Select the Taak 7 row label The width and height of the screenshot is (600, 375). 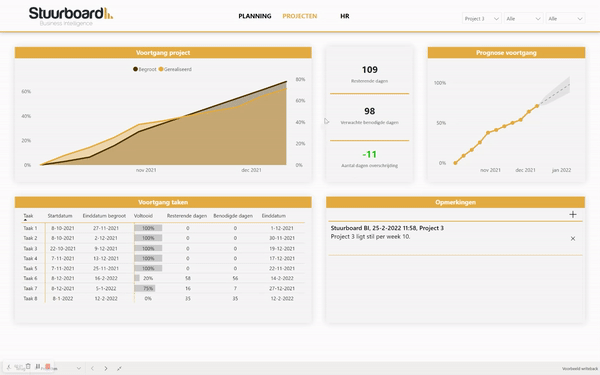30,289
